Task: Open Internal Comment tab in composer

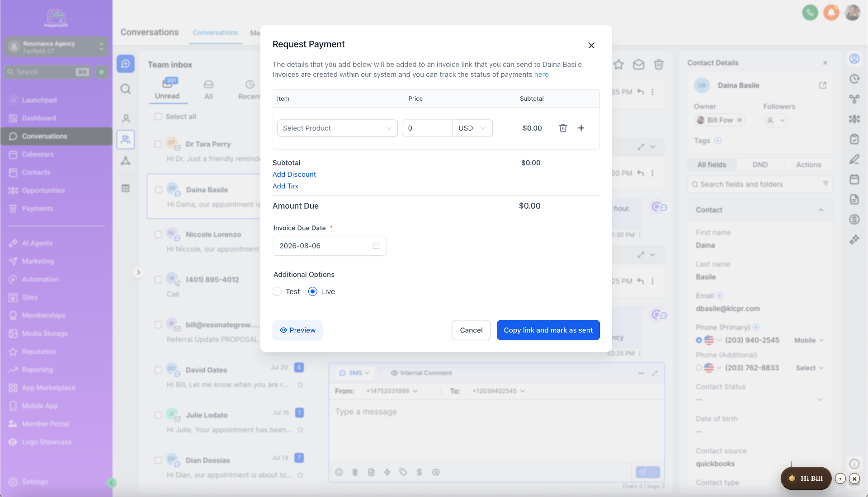Action: coord(421,373)
